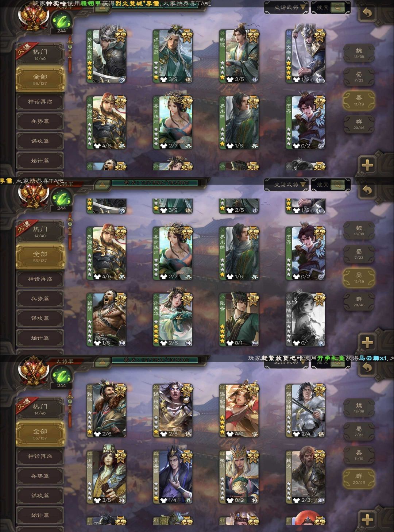Select the 谋·张角 hero card
The image size is (394, 532).
coord(173,411)
